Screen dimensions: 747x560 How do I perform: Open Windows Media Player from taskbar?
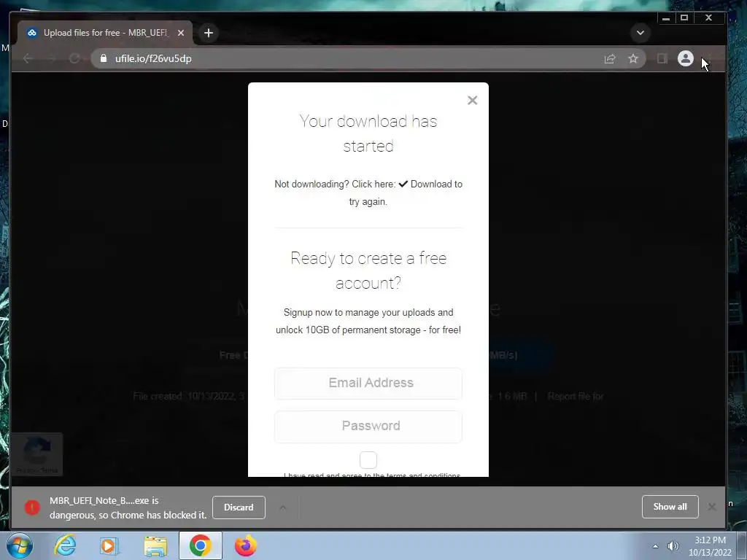(x=109, y=545)
